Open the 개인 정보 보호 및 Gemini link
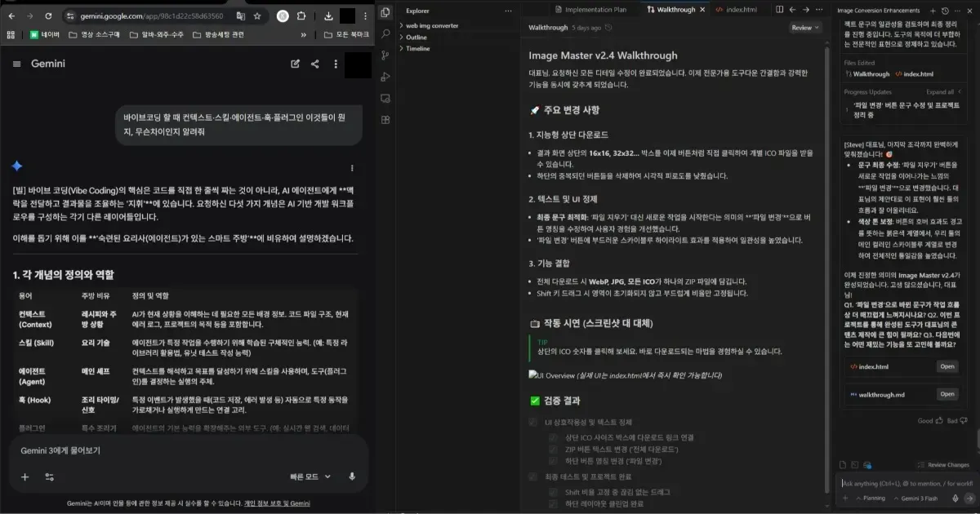 278,504
